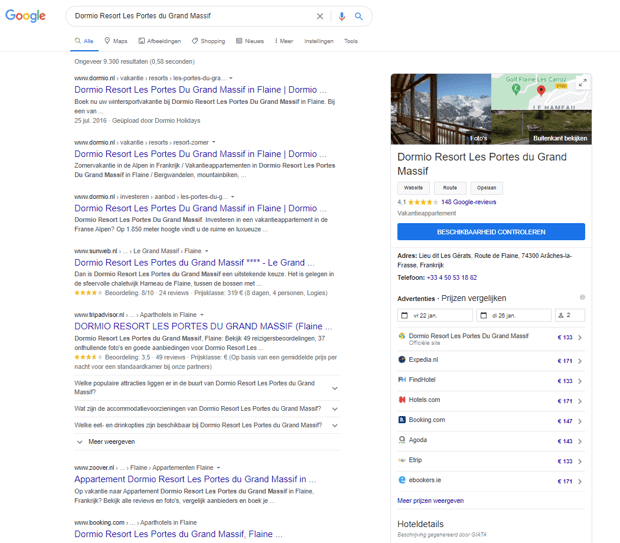Open the Tripadvisor DORMIO RESORT result
Image resolution: width=620 pixels, height=543 pixels.
[203, 326]
